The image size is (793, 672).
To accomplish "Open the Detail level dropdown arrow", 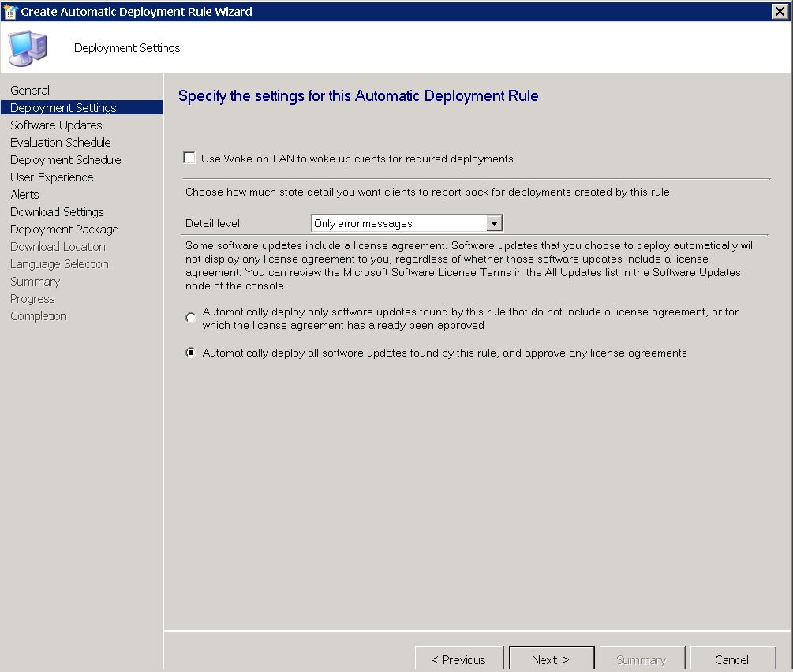I will (x=494, y=223).
